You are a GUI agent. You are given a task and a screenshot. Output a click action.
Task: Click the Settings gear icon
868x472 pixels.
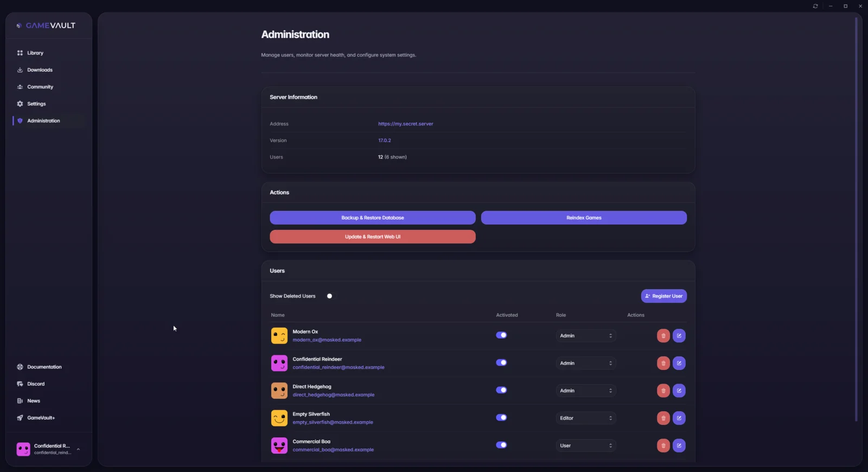tap(20, 104)
